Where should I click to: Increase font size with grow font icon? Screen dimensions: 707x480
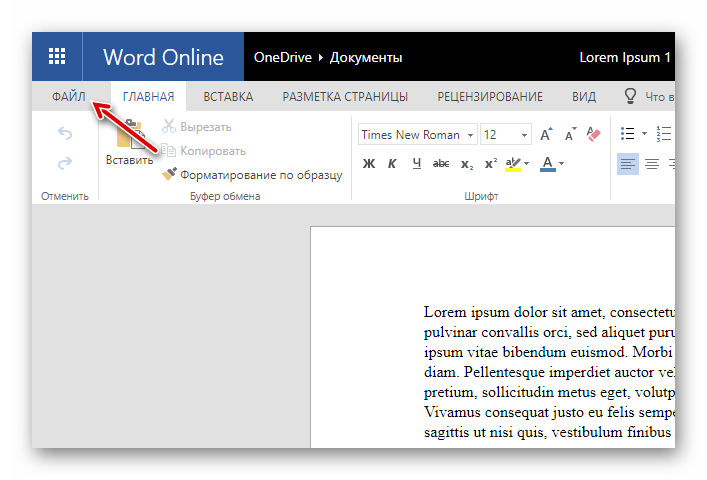coord(547,134)
